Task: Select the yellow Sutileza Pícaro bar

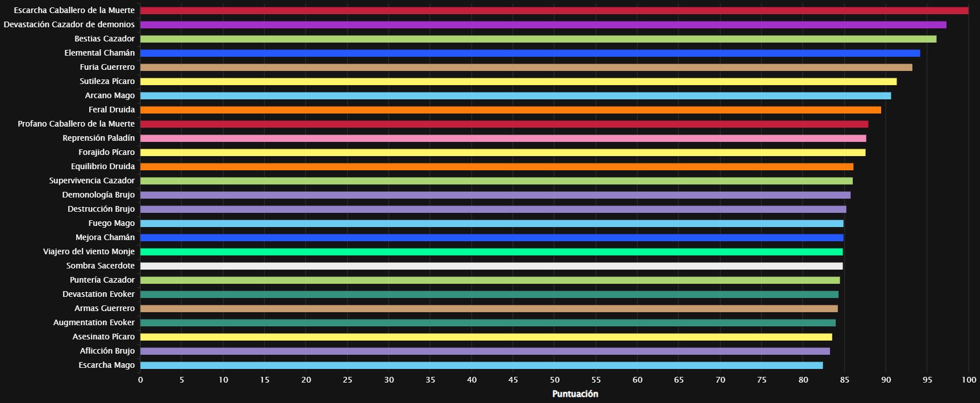Action: [x=518, y=82]
